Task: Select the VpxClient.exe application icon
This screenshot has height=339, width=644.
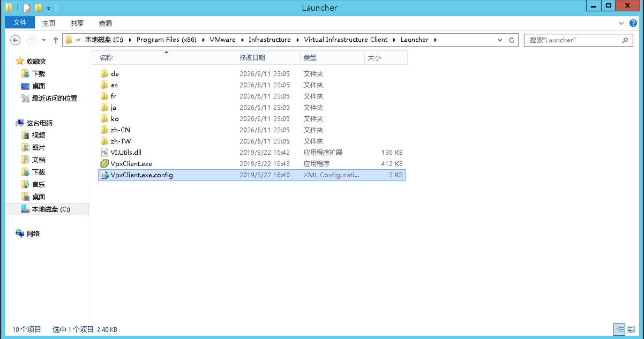Action: point(104,163)
